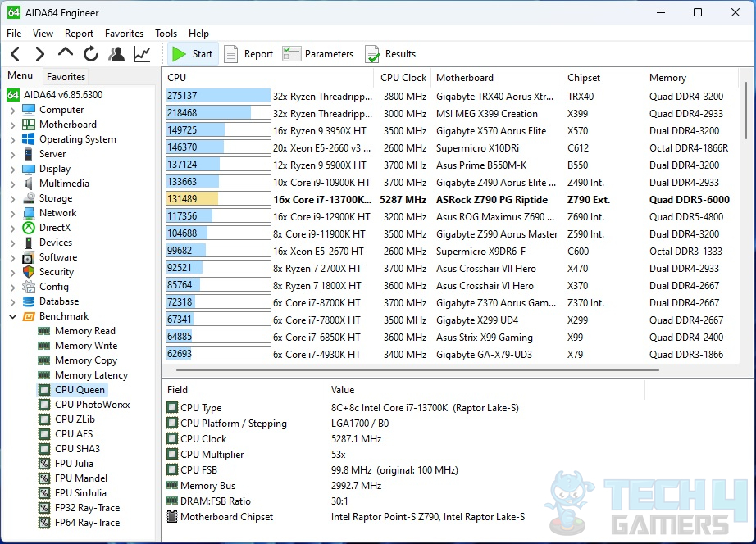Select the Database icon in tree
756x544 pixels.
click(x=29, y=301)
